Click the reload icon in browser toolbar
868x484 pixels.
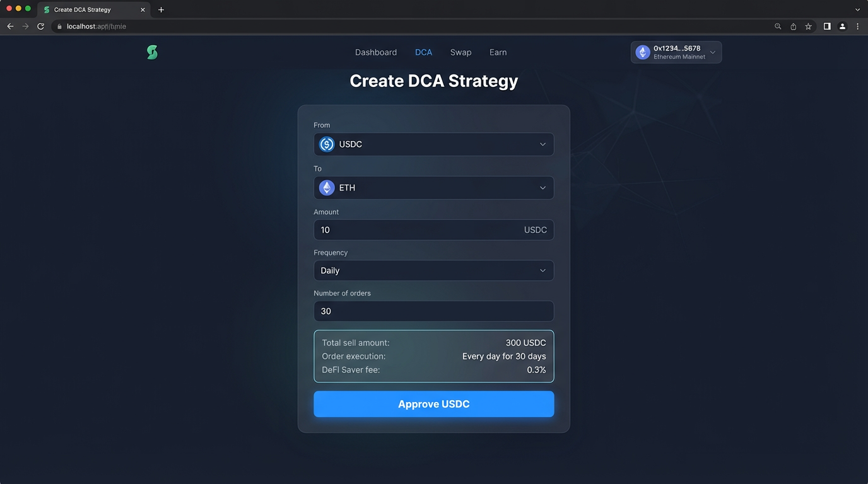click(x=40, y=26)
